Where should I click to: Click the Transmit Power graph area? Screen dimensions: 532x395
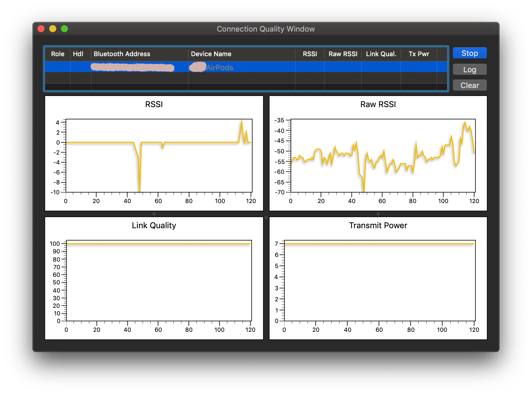(x=379, y=281)
